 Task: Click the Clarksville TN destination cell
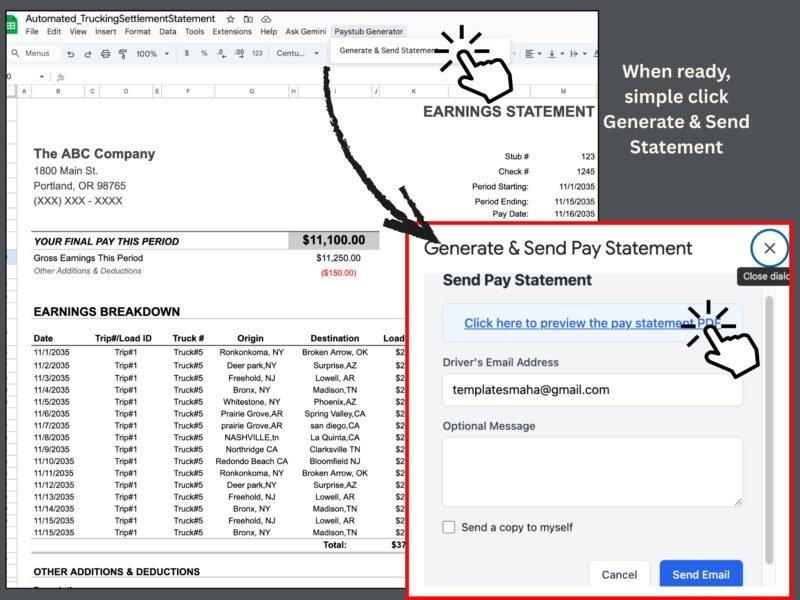click(335, 449)
